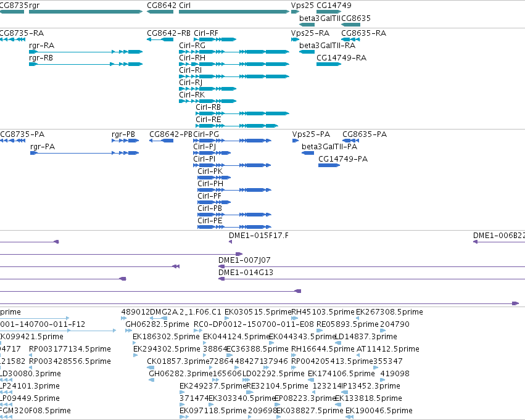Select the beta3GalTII gene label

pos(320,18)
